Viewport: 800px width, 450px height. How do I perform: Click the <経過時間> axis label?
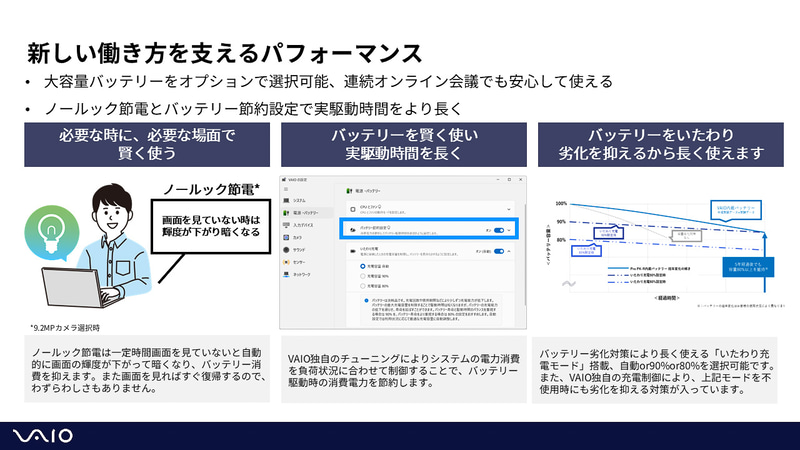pyautogui.click(x=667, y=298)
